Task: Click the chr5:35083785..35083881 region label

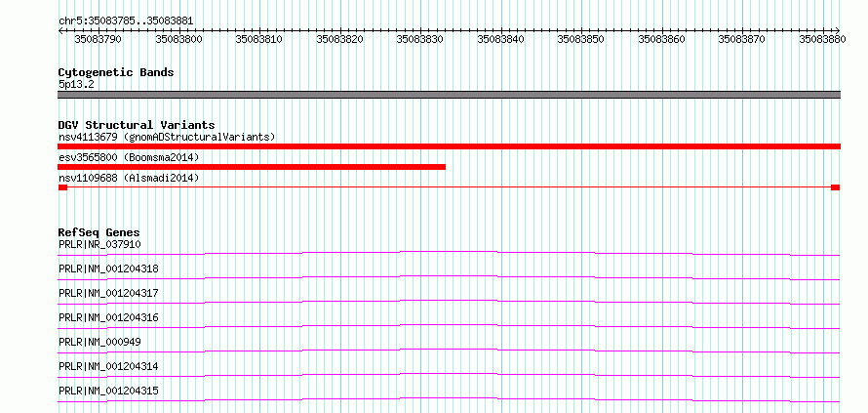Action: pos(126,21)
